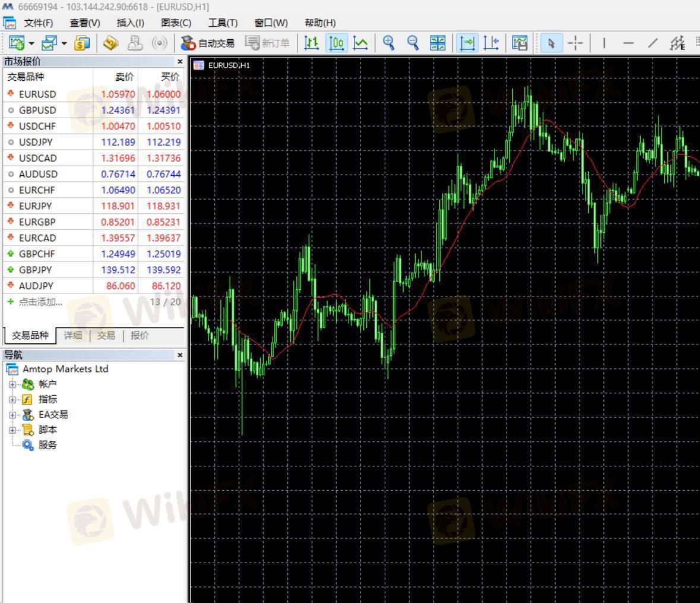The width and height of the screenshot is (700, 603).
Task: Expand the EA交易 tree node
Action: pos(12,415)
